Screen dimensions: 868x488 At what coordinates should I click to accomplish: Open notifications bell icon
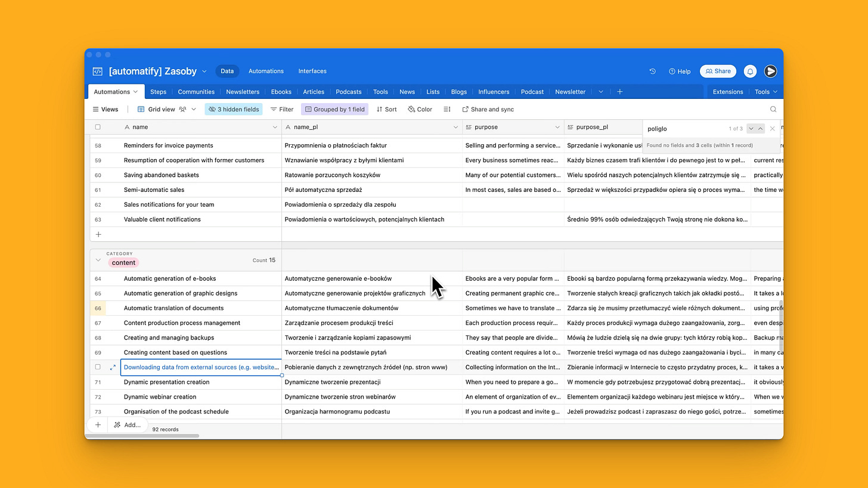[x=751, y=72]
